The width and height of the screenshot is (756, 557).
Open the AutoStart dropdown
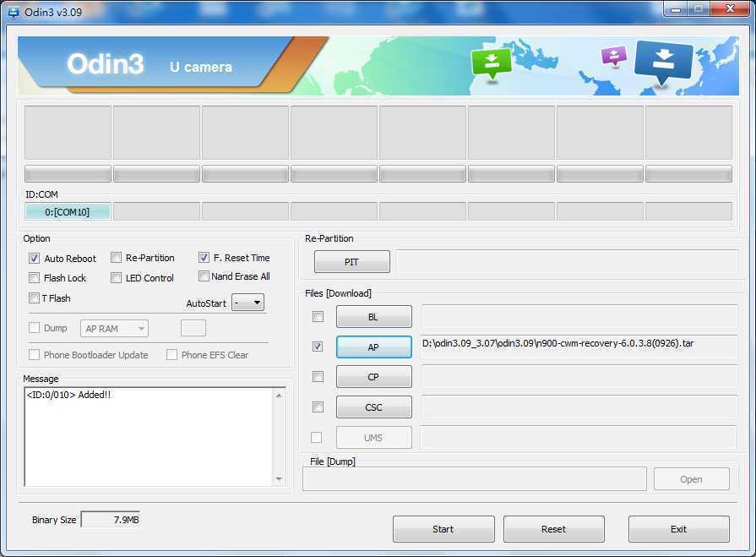(247, 303)
